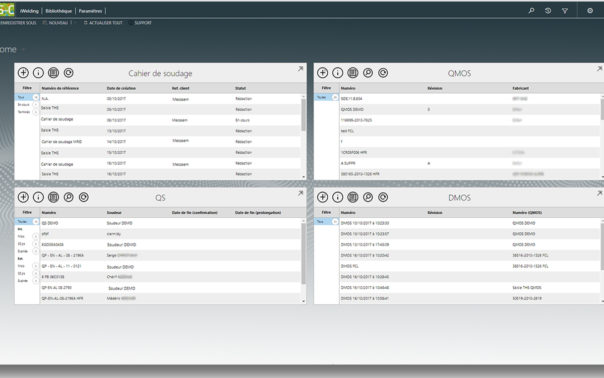This screenshot has width=604, height=378.
Task: Open the settings gear in top bar
Action: [x=590, y=11]
